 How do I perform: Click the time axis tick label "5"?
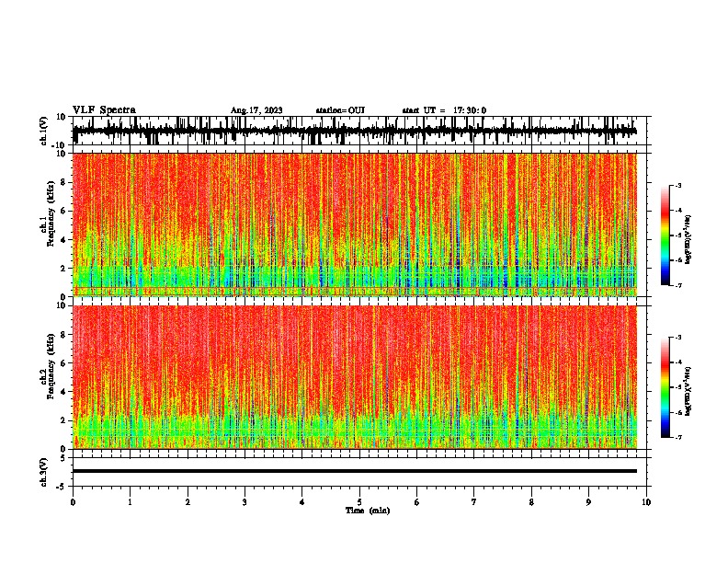click(x=359, y=502)
